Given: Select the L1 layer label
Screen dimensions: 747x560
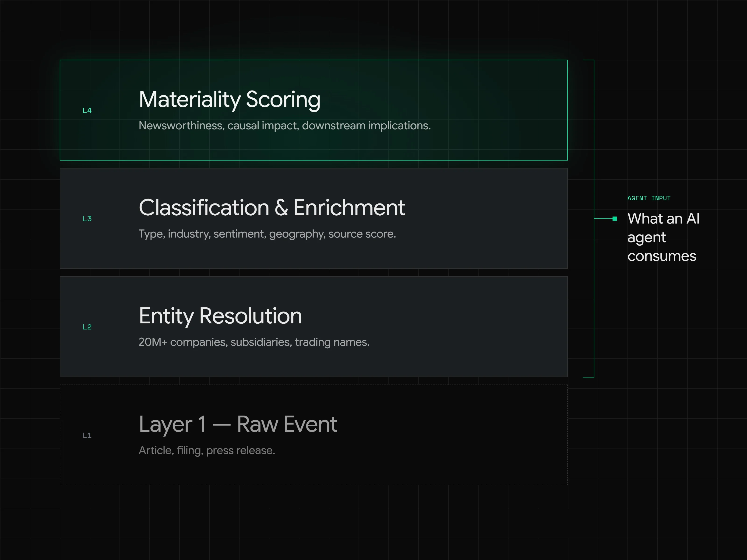Looking at the screenshot, I should click(x=87, y=435).
